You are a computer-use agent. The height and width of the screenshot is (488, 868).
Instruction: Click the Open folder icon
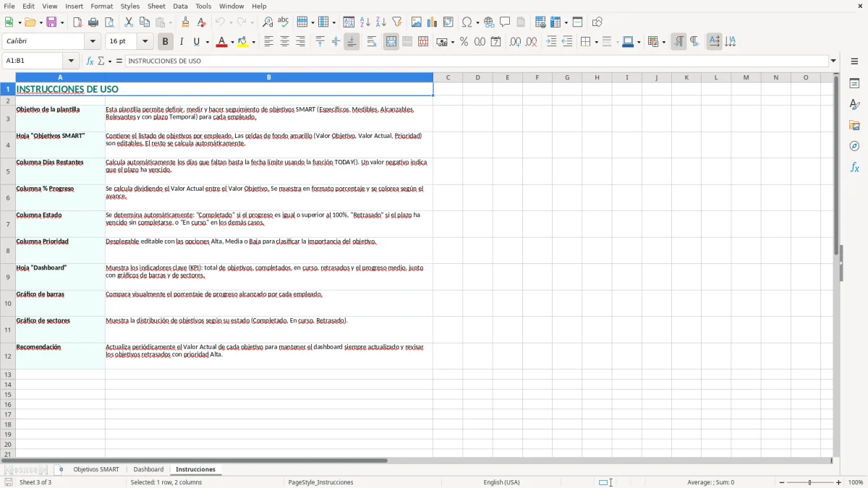tap(29, 22)
